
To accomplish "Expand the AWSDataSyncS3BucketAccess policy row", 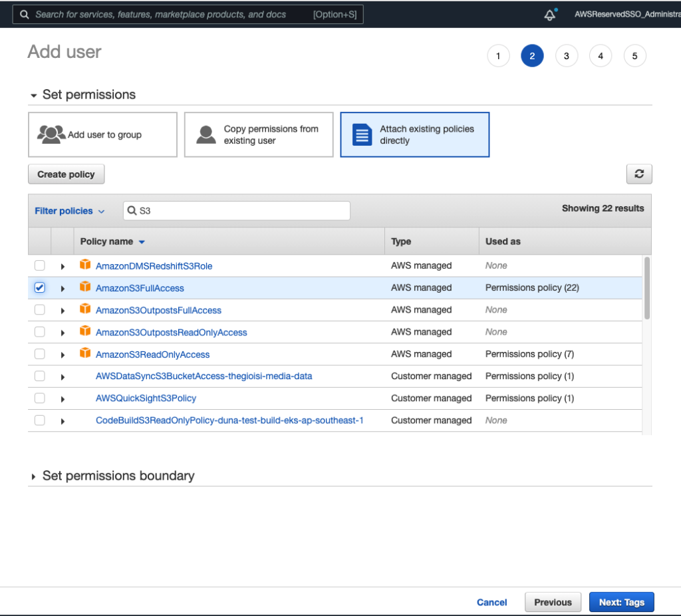I will (63, 377).
